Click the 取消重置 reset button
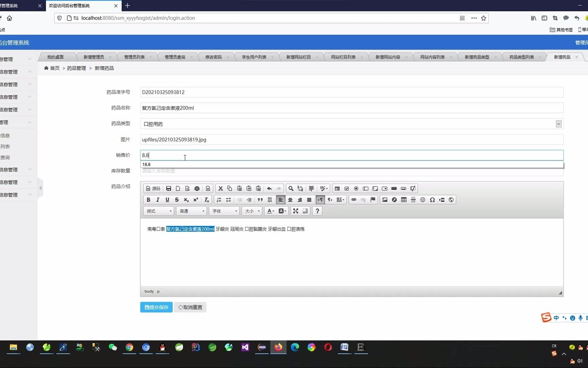588x368 pixels. (x=190, y=307)
